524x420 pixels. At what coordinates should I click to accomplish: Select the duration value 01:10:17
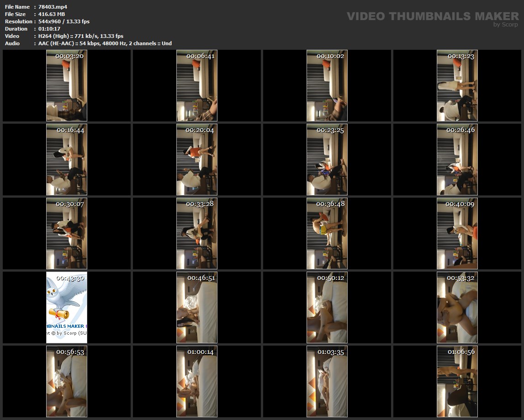tap(49, 29)
